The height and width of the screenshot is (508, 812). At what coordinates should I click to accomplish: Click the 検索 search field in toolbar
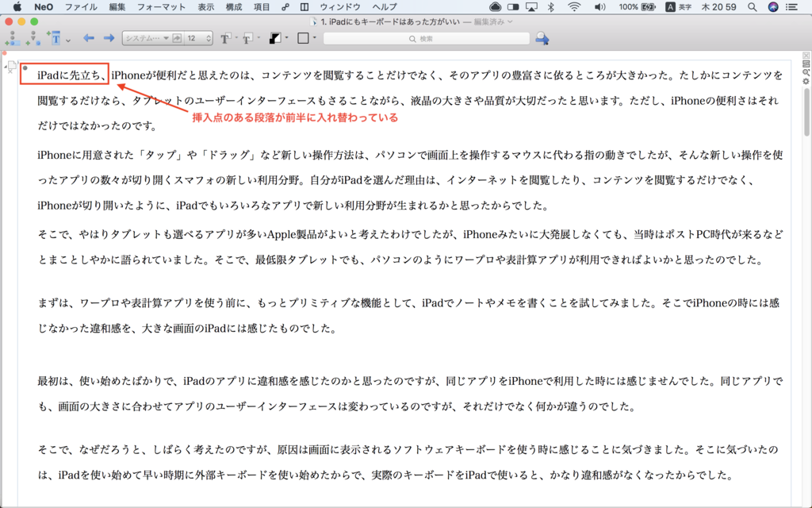[x=426, y=39]
